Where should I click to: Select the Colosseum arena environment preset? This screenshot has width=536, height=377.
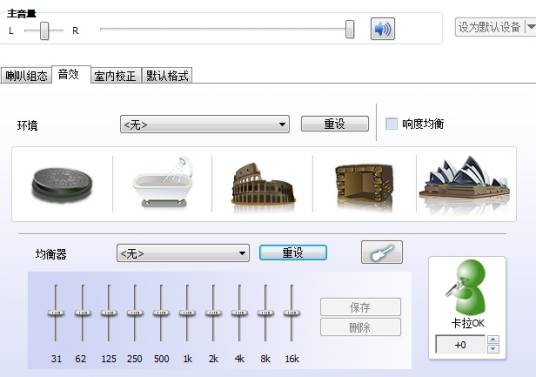click(263, 185)
